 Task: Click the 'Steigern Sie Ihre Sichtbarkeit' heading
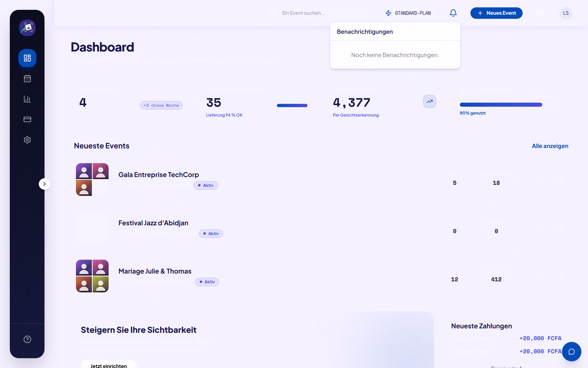point(138,330)
